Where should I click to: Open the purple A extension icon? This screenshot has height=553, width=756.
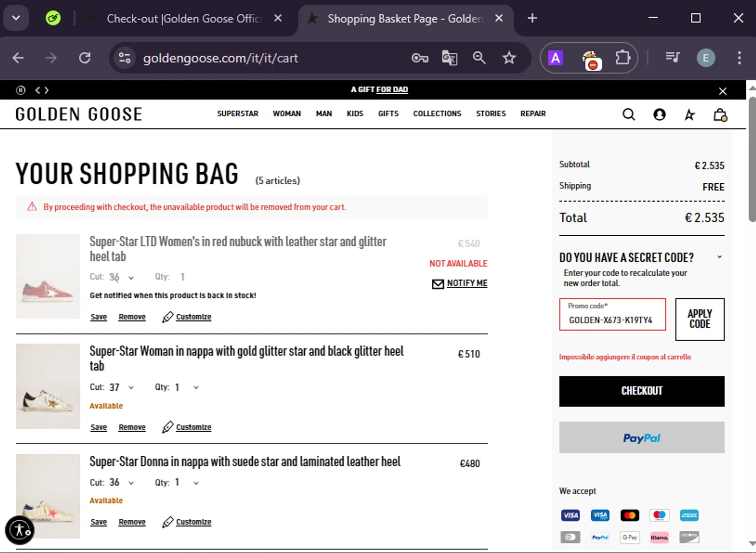(555, 58)
